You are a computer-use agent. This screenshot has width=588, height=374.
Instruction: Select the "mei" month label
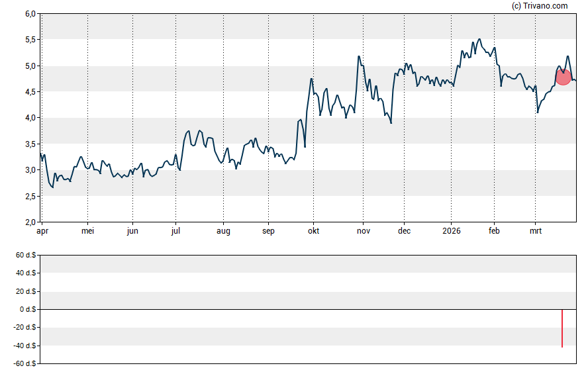click(x=88, y=231)
